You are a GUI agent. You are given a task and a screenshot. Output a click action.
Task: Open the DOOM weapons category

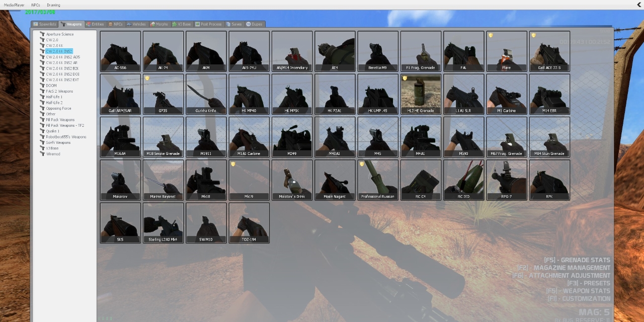(51, 86)
